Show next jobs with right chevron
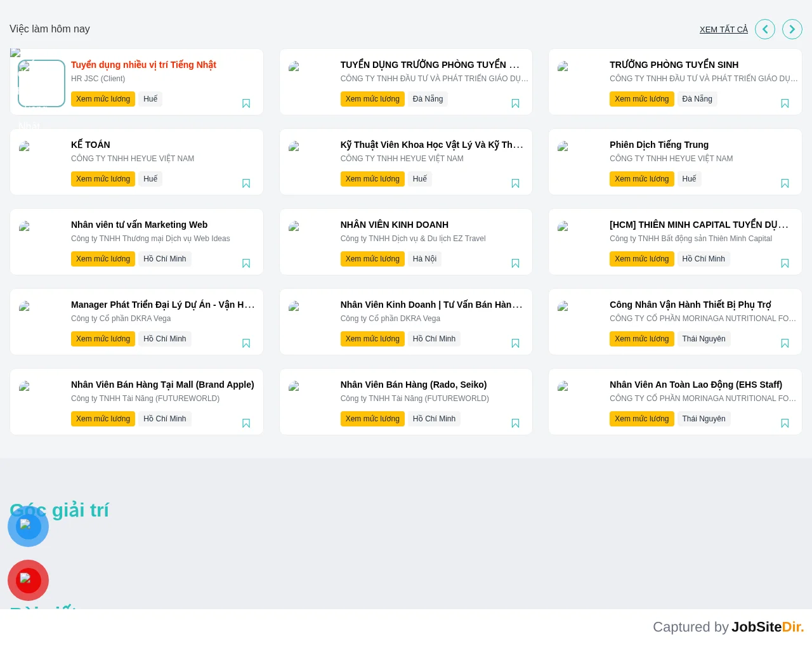Viewport: 812px width, 646px height. click(x=792, y=29)
